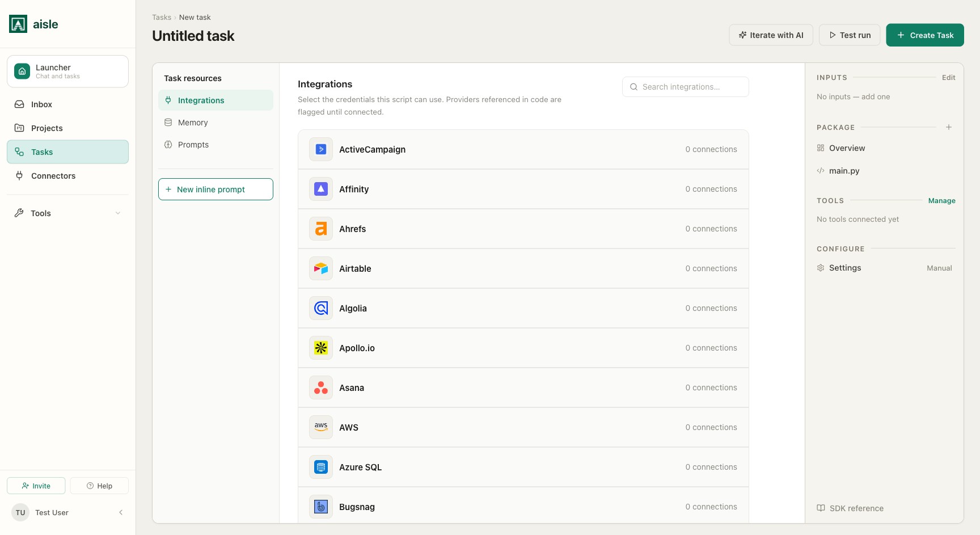Click the plus icon beside PACKAGE
The height and width of the screenshot is (535, 980).
949,127
